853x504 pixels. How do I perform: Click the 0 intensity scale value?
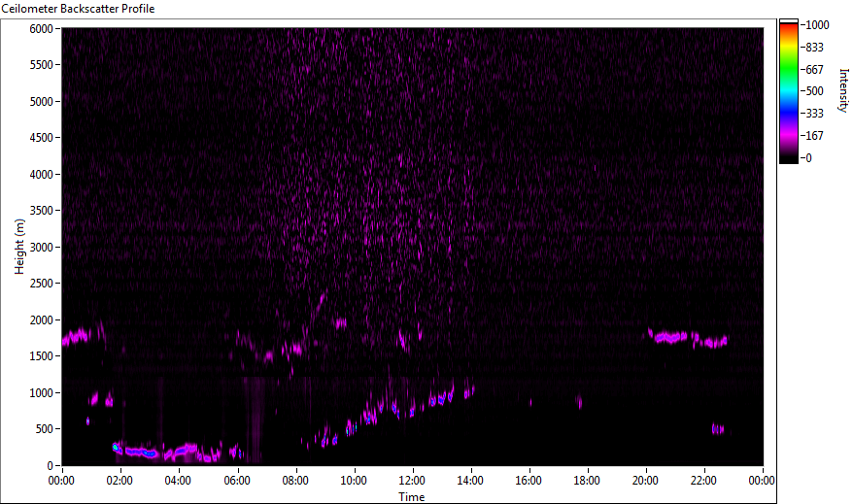(809, 158)
